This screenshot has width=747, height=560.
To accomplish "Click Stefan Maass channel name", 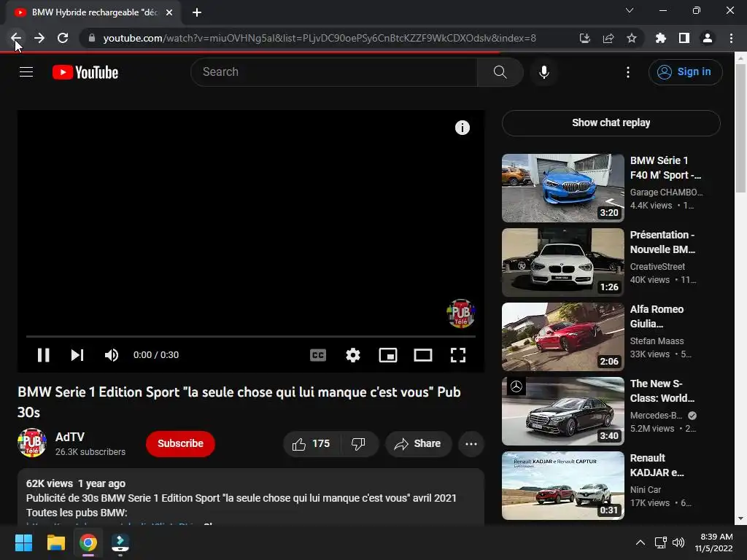I will click(x=657, y=341).
